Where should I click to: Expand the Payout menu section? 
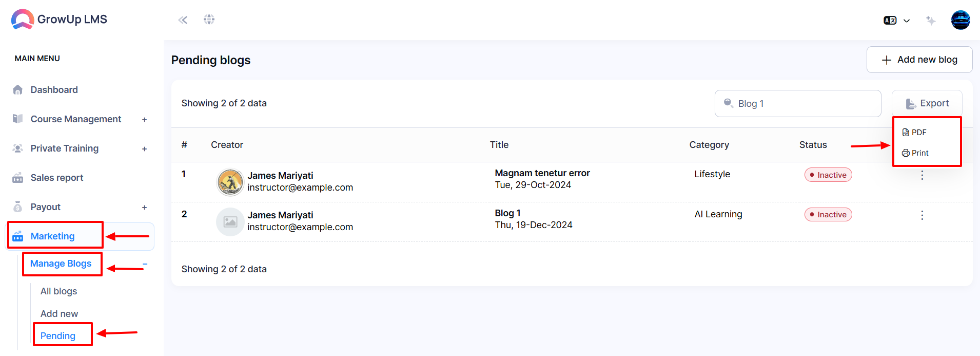coord(144,208)
